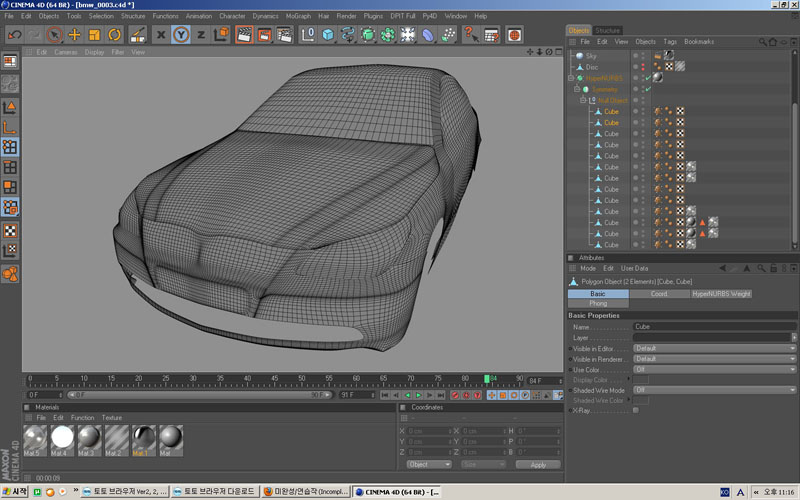Click the Apply button in Coordinates
800x500 pixels.
tap(538, 465)
